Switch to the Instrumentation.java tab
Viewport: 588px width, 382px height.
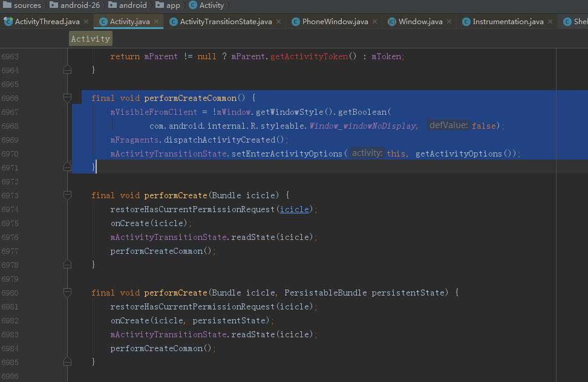pos(508,22)
